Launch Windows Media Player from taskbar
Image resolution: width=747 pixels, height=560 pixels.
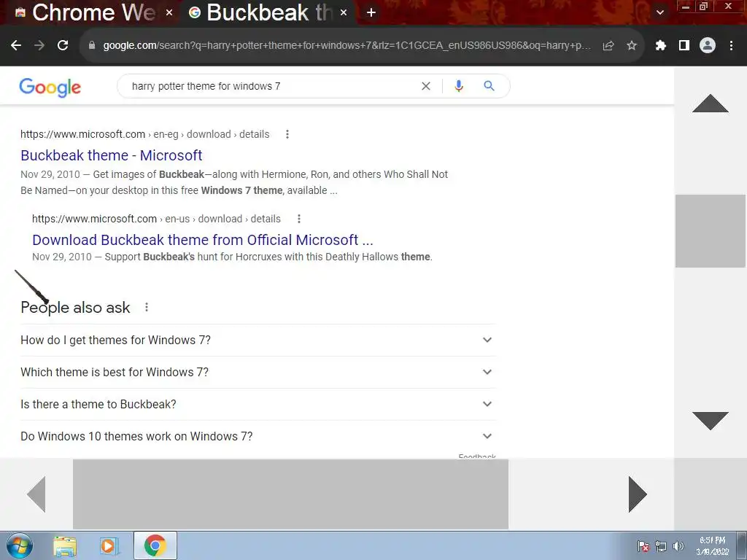(108, 546)
